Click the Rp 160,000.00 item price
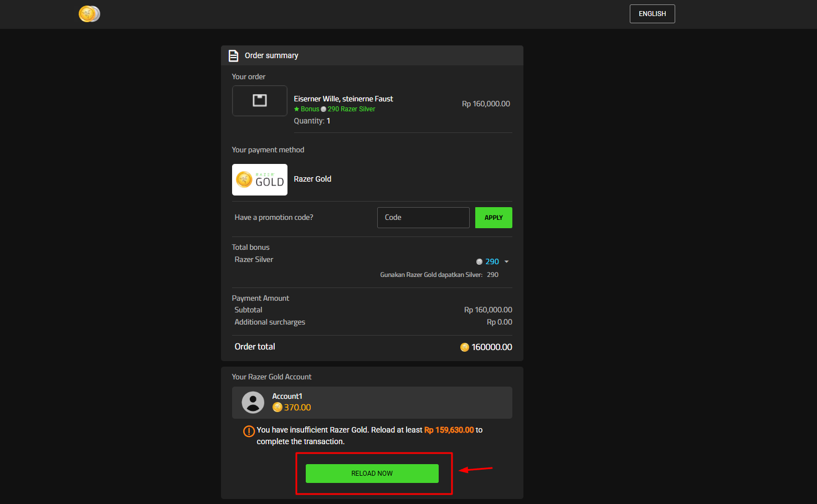The width and height of the screenshot is (817, 504). click(x=486, y=104)
